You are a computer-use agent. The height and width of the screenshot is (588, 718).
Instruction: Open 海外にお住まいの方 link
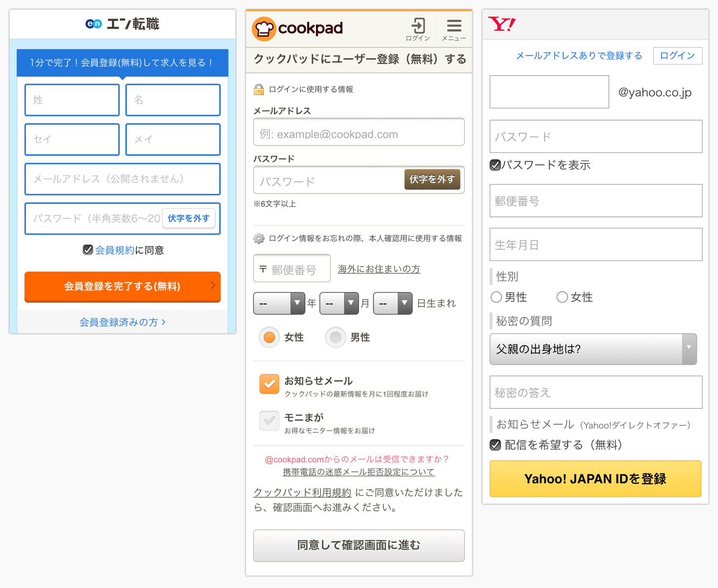click(x=379, y=269)
